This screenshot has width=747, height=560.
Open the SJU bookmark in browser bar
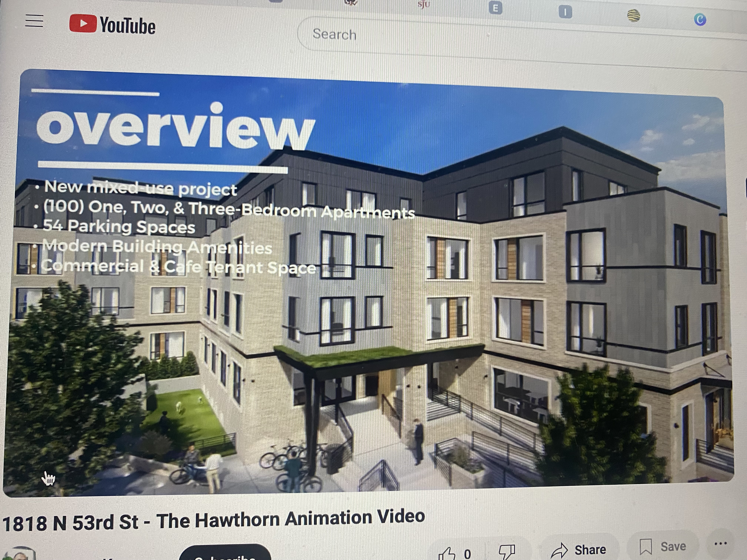(424, 5)
